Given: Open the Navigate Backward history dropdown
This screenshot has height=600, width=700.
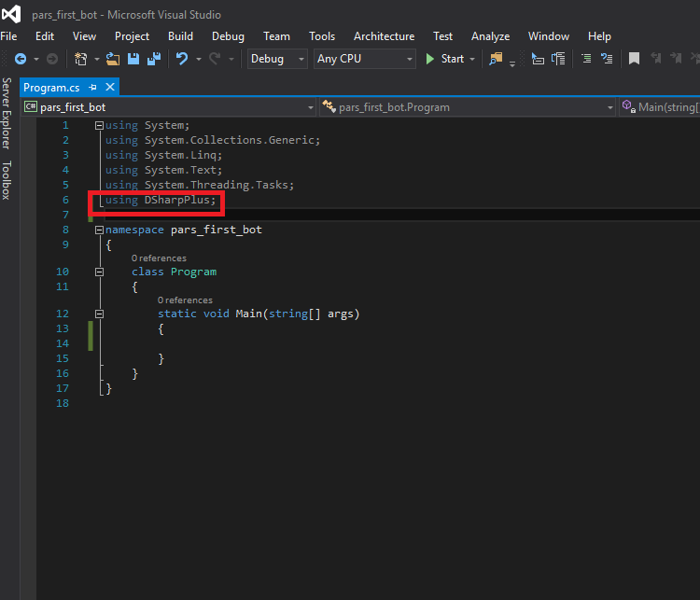Looking at the screenshot, I should coord(36,59).
